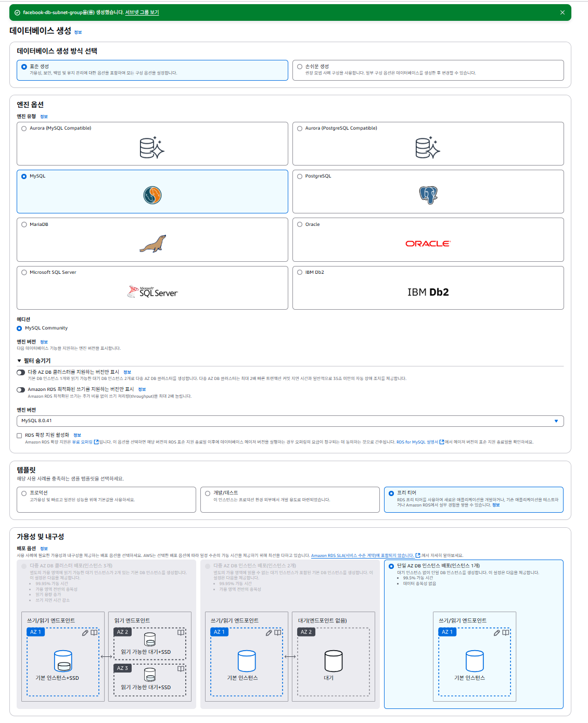Viewport: 588px width, 723px height.
Task: Open 정보 link next to 데이터베이스 생성 title
Action: 78,32
